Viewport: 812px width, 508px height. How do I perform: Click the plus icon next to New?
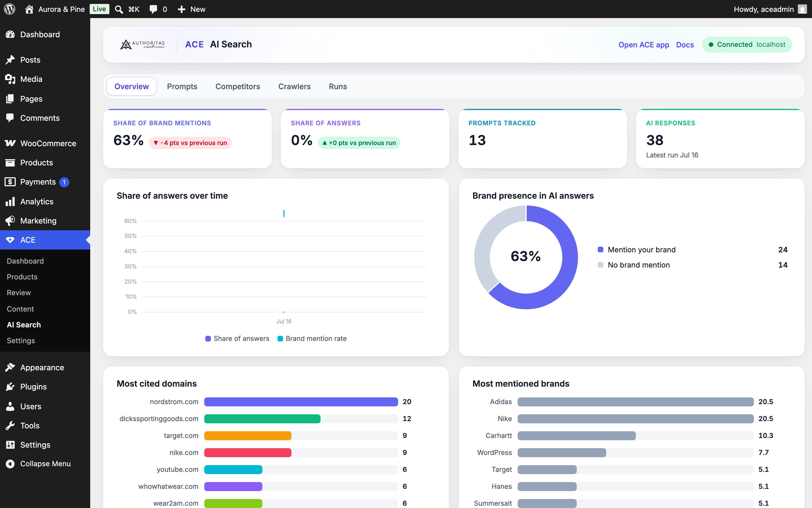click(182, 9)
